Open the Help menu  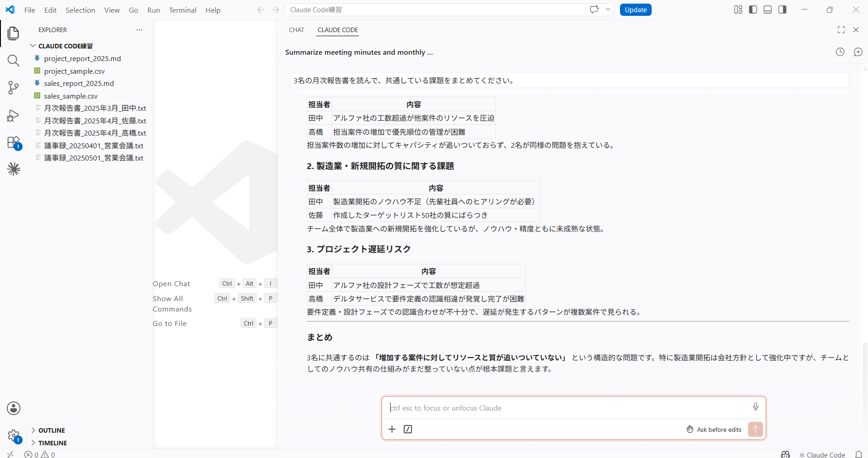pyautogui.click(x=213, y=10)
